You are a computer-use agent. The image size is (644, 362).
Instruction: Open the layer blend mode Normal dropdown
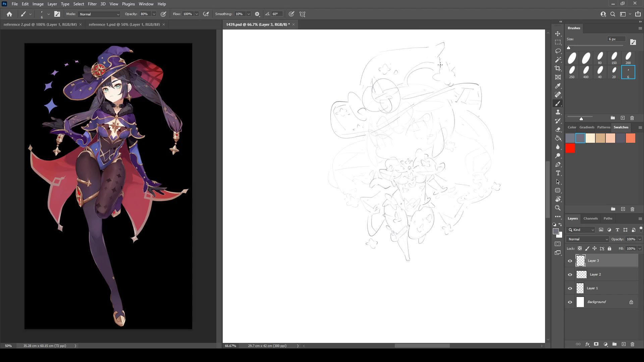[588, 239]
